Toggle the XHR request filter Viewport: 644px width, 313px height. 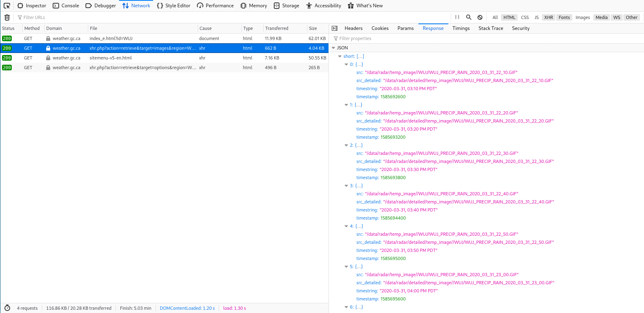[548, 17]
